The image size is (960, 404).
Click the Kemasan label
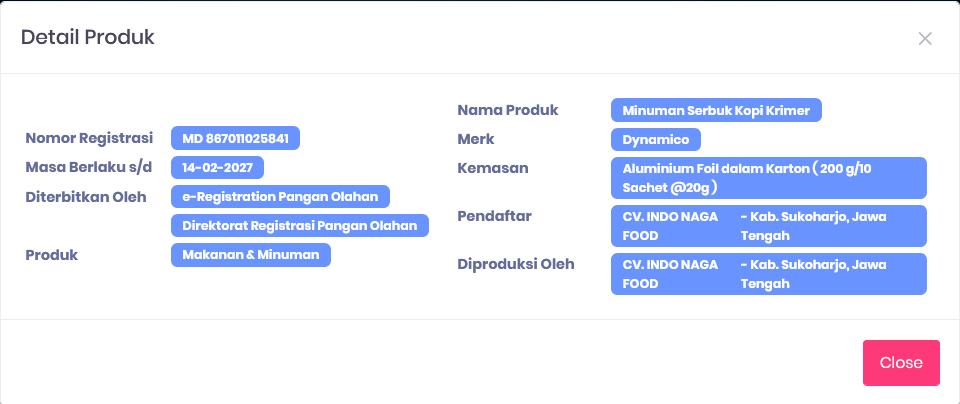(493, 168)
